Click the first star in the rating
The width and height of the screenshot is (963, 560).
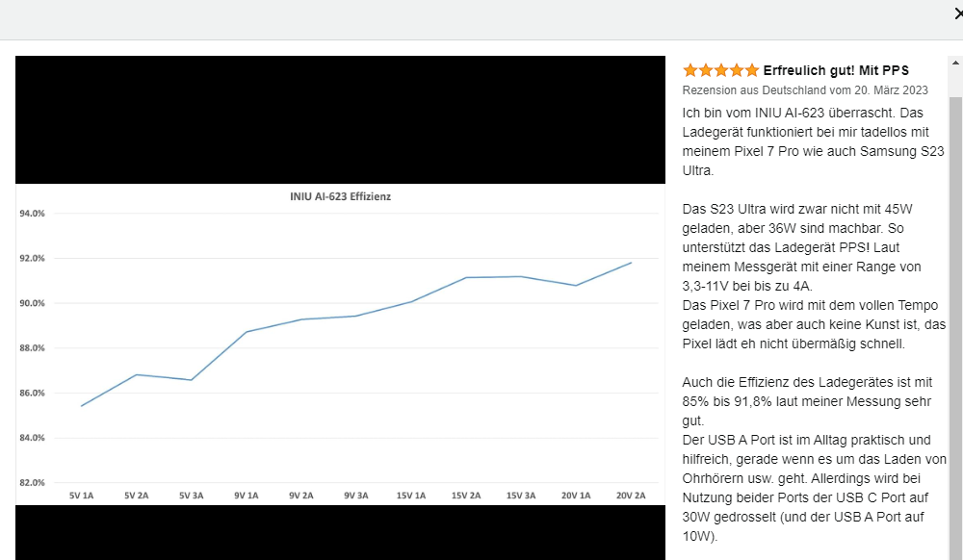click(690, 70)
